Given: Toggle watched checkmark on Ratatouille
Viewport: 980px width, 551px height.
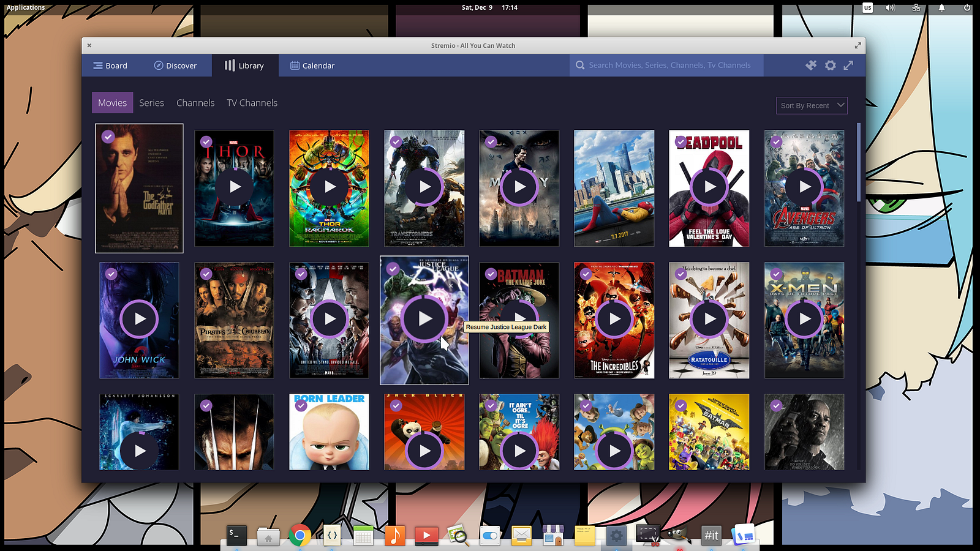Looking at the screenshot, I should [x=680, y=274].
